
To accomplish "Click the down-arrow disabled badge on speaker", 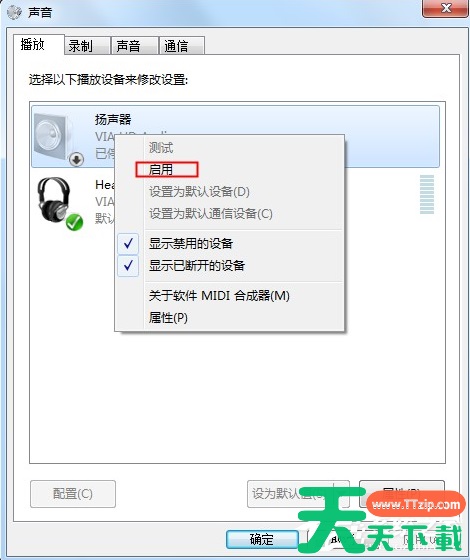I will [76, 160].
